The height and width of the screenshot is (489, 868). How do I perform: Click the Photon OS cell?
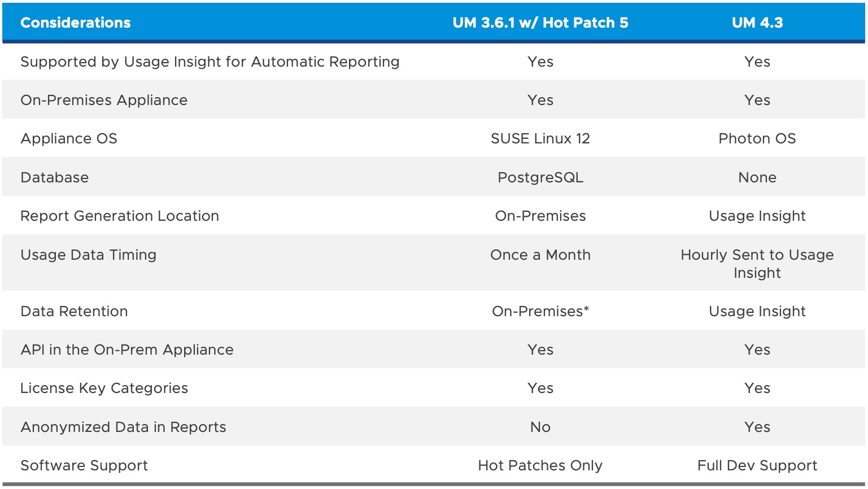tap(757, 138)
